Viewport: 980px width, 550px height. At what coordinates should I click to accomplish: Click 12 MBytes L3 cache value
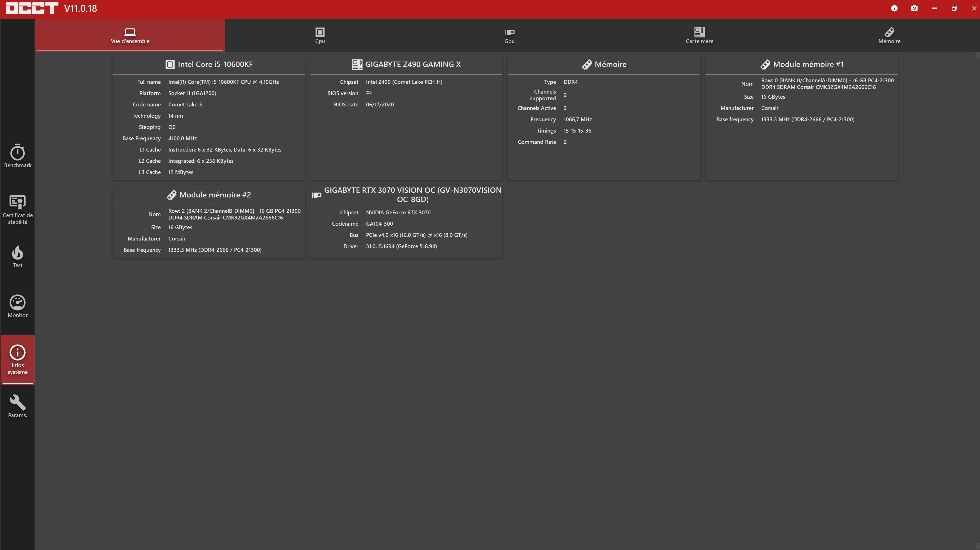point(181,172)
